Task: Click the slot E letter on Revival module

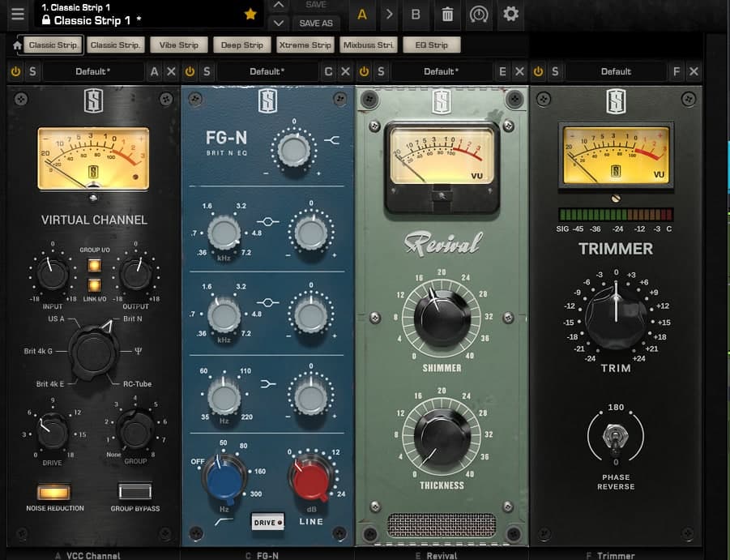Action: (x=502, y=71)
